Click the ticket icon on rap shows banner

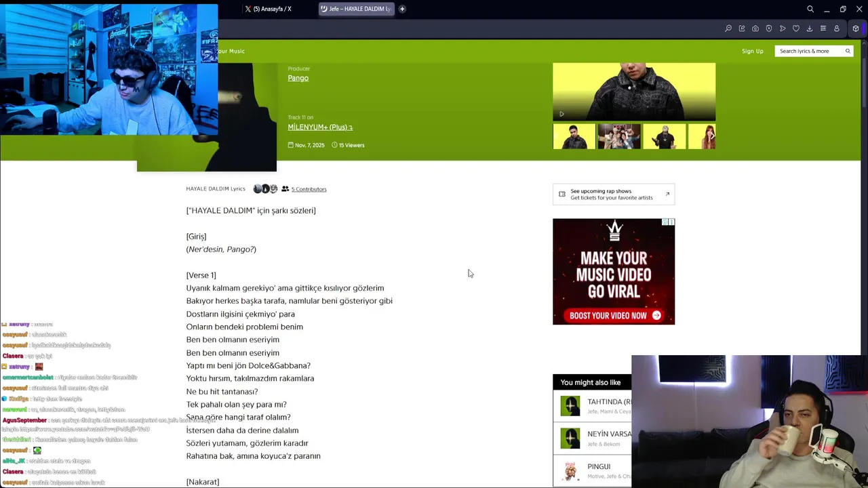coord(561,195)
